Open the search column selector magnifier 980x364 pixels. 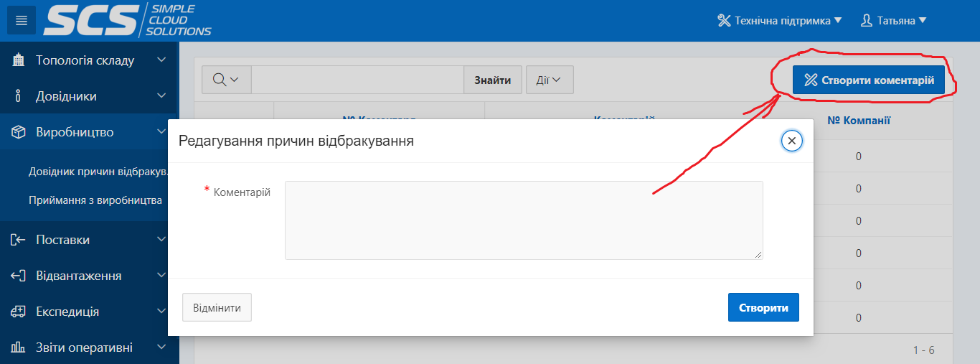226,80
